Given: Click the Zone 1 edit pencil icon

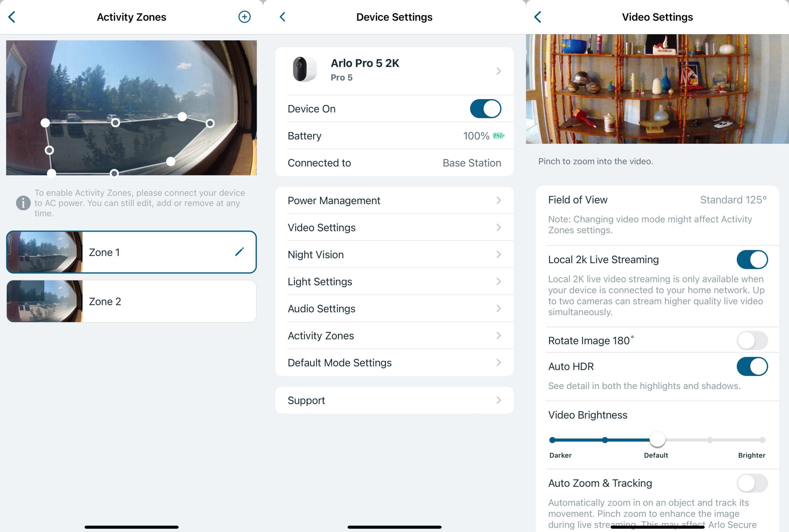Looking at the screenshot, I should pyautogui.click(x=239, y=252).
